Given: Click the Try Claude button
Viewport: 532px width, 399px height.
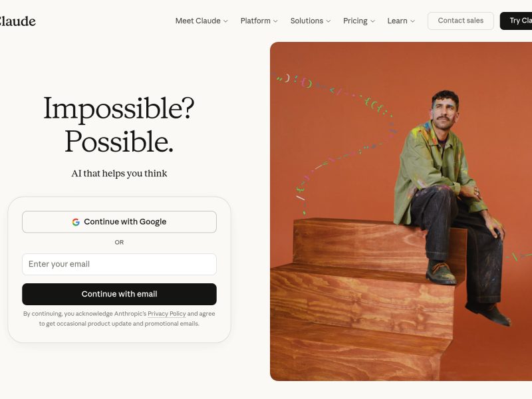Looking at the screenshot, I should click(516, 21).
